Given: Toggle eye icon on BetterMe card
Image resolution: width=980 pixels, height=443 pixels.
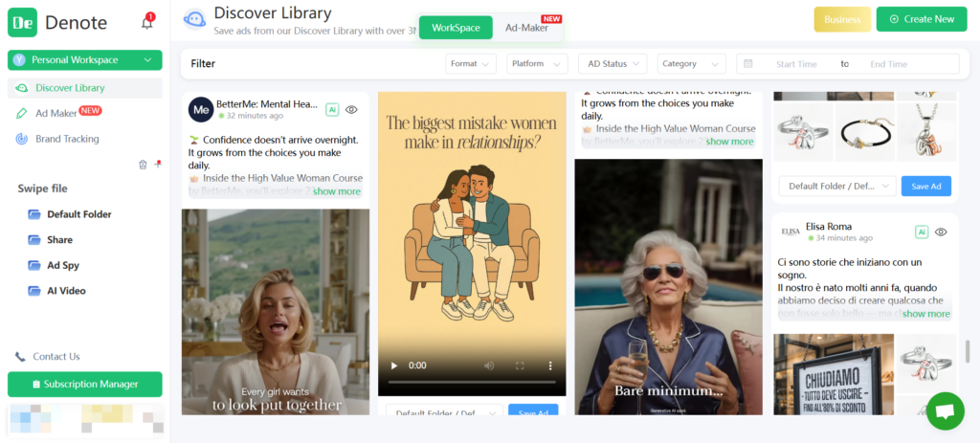Looking at the screenshot, I should point(351,109).
